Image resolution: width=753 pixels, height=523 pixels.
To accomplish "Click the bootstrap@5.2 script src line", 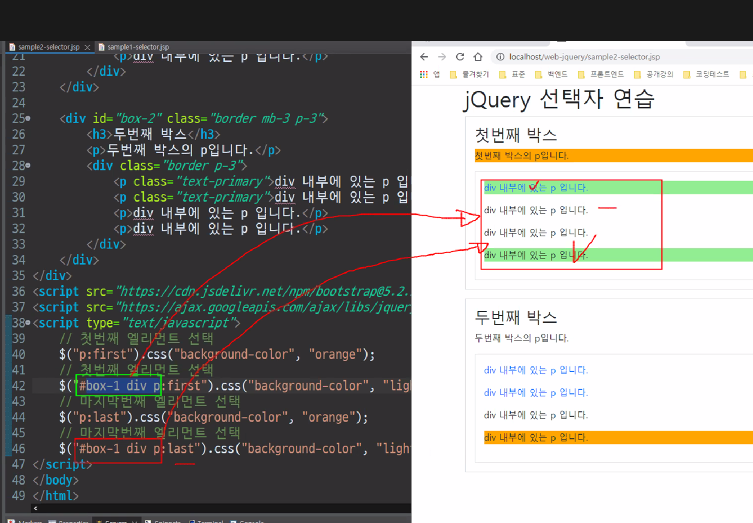I will click(221, 292).
